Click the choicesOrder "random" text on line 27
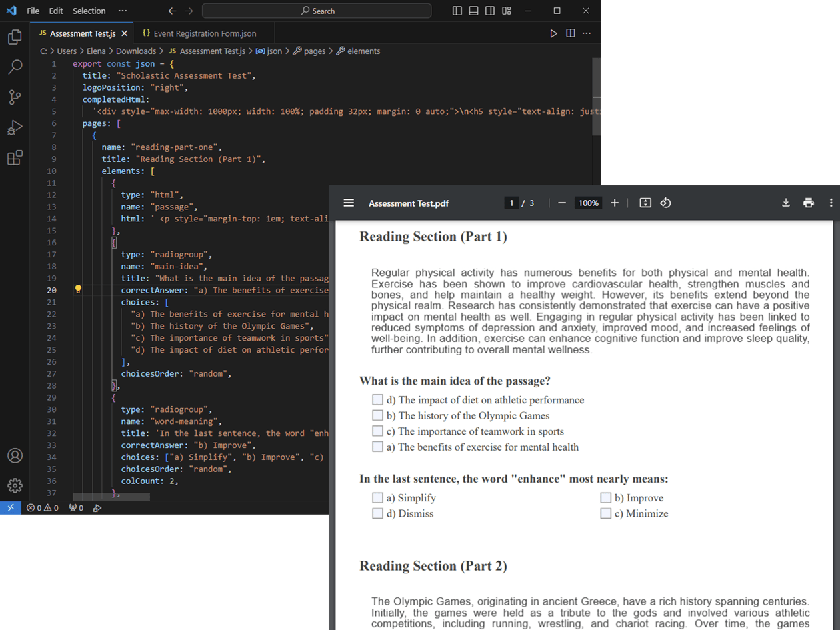Screen dimensions: 840x630 point(176,374)
